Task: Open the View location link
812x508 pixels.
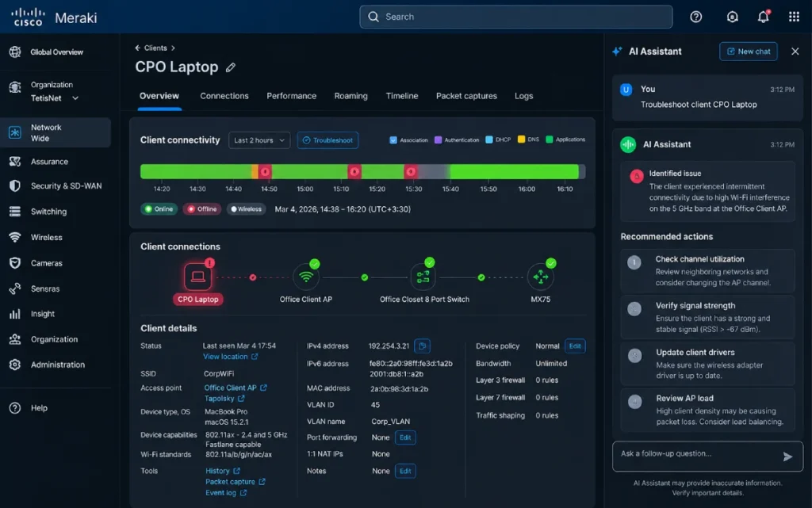Action: point(231,357)
